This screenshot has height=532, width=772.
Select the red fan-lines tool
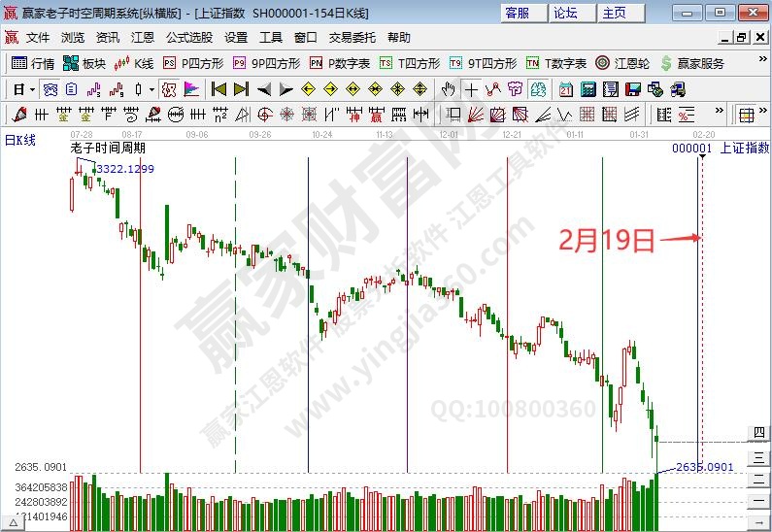pyautogui.click(x=475, y=116)
